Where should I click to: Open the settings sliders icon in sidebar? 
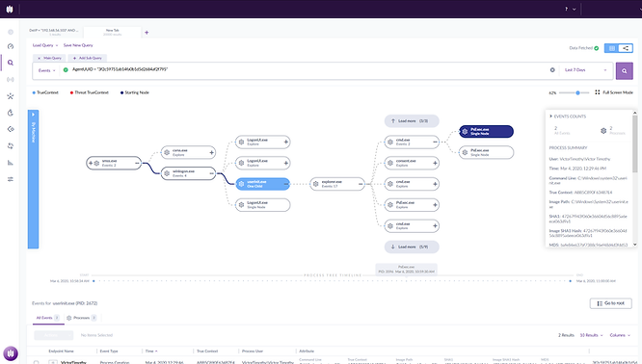tap(11, 179)
